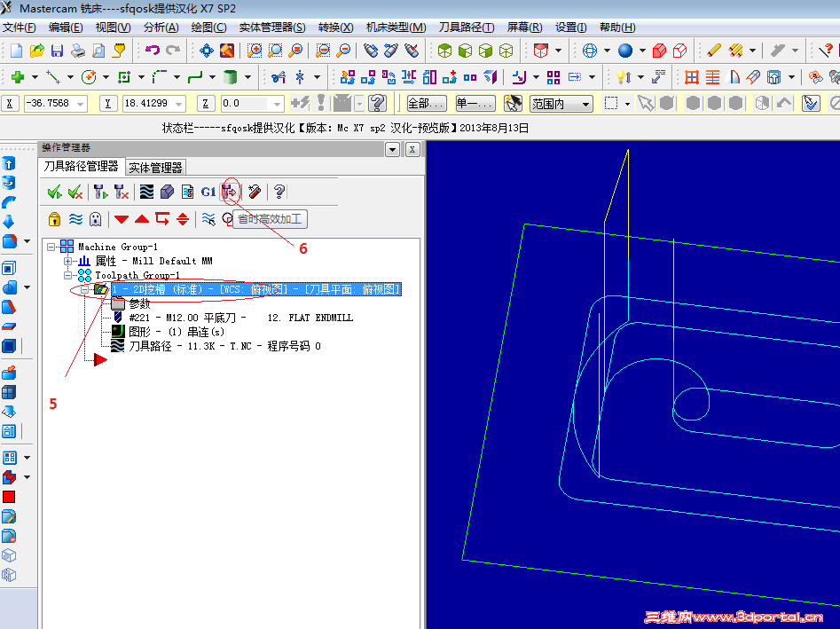840x629 pixels.
Task: Open operations manager panel dropdown arrow
Action: 392,149
